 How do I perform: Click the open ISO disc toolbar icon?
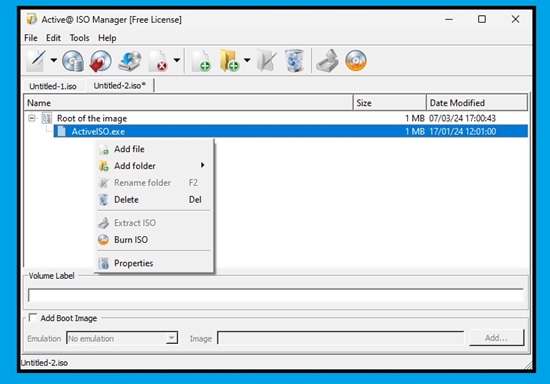73,61
